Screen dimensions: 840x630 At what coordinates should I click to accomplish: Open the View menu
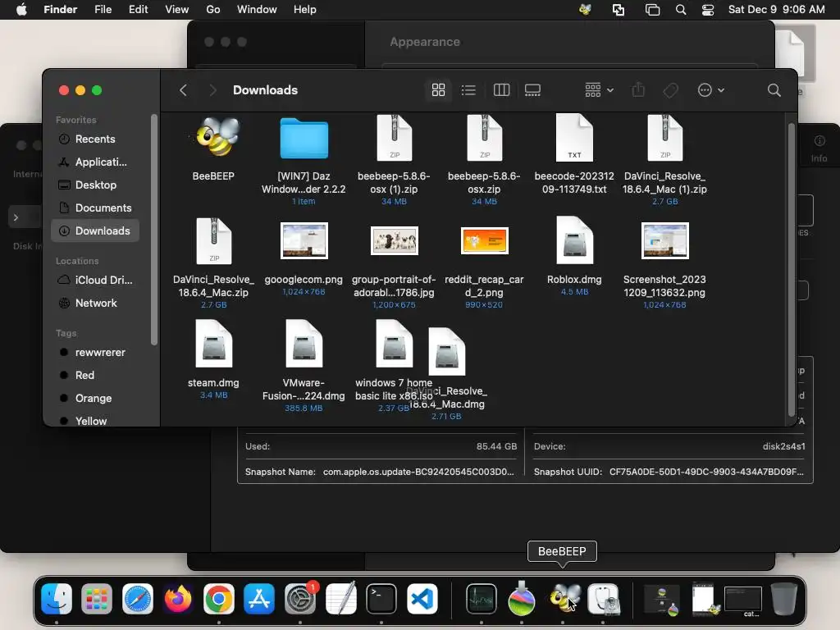click(177, 10)
